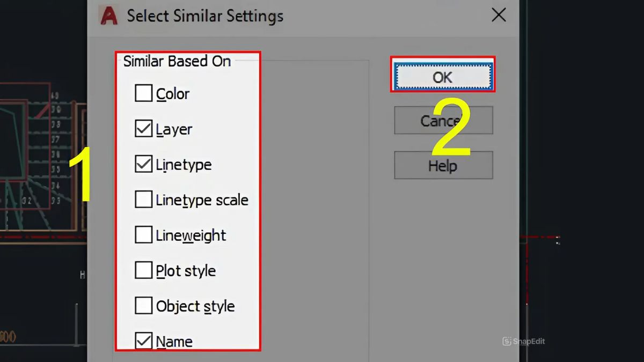Uncheck the Name checkbox

click(143, 341)
